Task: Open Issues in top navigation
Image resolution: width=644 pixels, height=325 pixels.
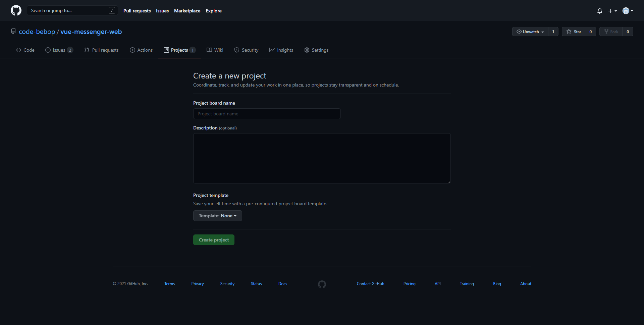Action: tap(162, 11)
